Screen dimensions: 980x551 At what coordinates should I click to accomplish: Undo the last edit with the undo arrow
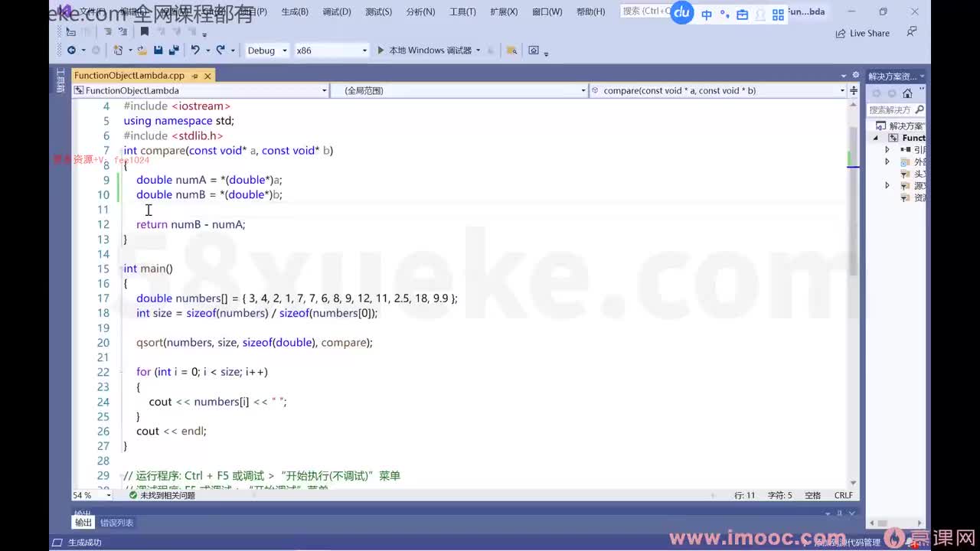click(x=195, y=51)
